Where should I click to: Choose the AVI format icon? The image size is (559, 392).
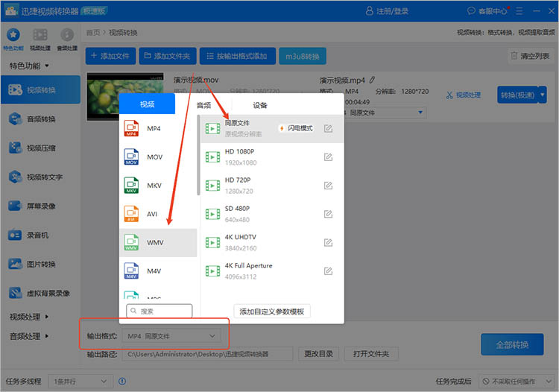[x=131, y=214]
